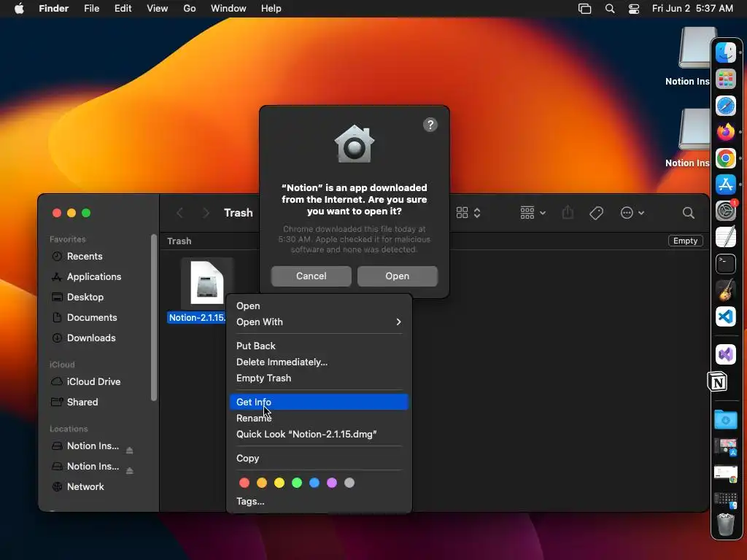Open the Downloads folder in dock
Viewport: 747px width, 560px height.
pyautogui.click(x=726, y=420)
